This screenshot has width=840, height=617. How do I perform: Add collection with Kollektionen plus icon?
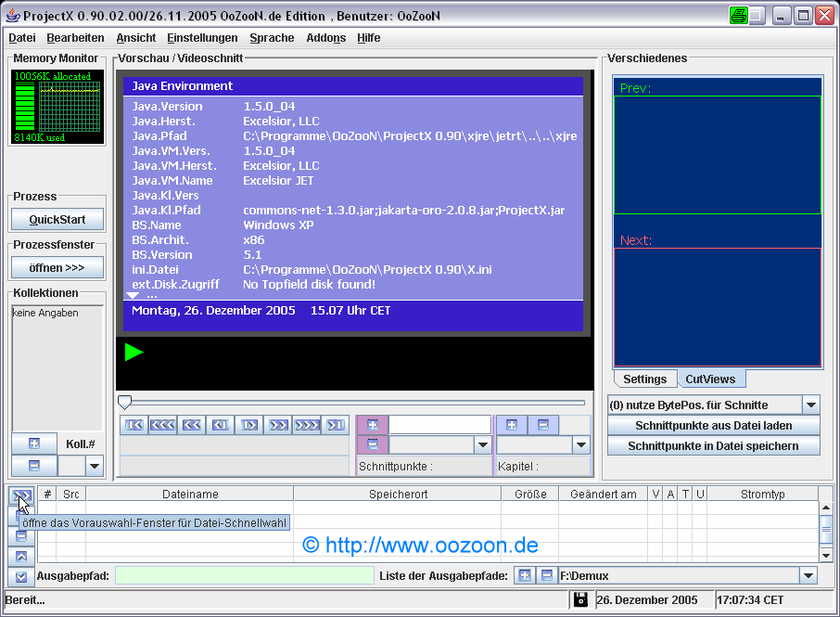(34, 443)
